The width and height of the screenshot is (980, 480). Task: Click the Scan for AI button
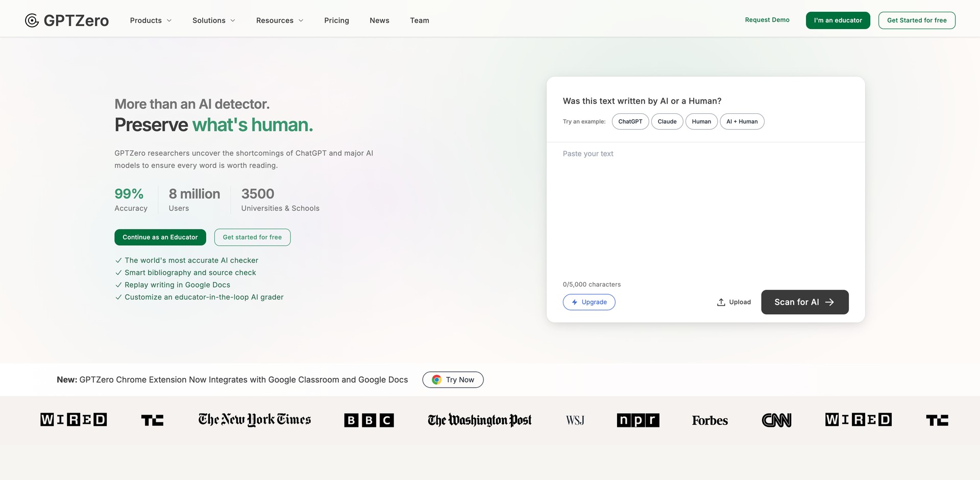click(x=805, y=302)
